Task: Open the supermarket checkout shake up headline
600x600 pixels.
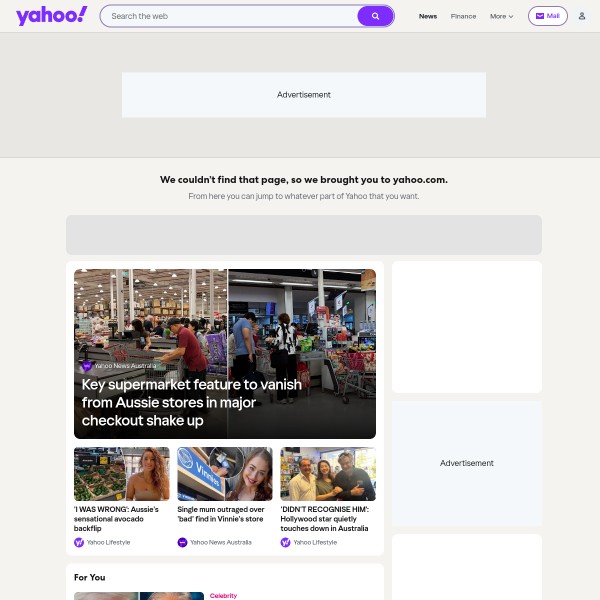Action: 192,402
